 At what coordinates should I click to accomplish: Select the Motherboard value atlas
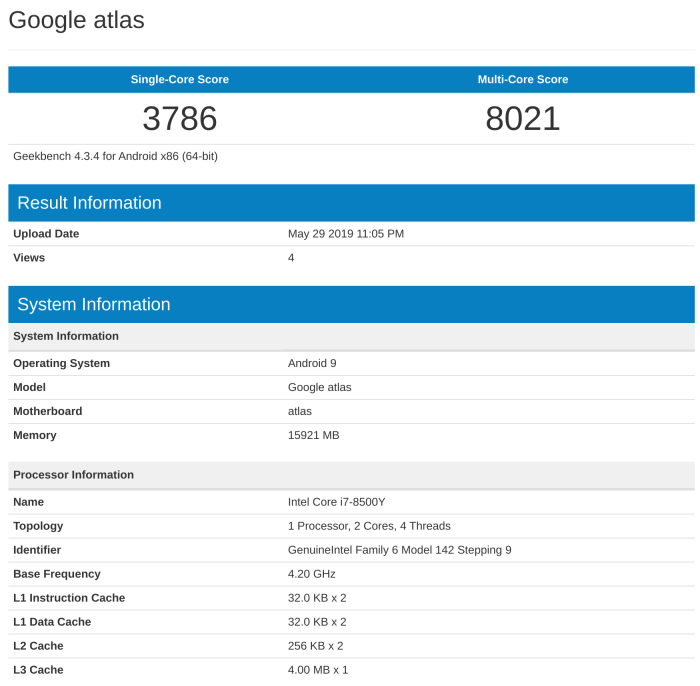tap(300, 411)
